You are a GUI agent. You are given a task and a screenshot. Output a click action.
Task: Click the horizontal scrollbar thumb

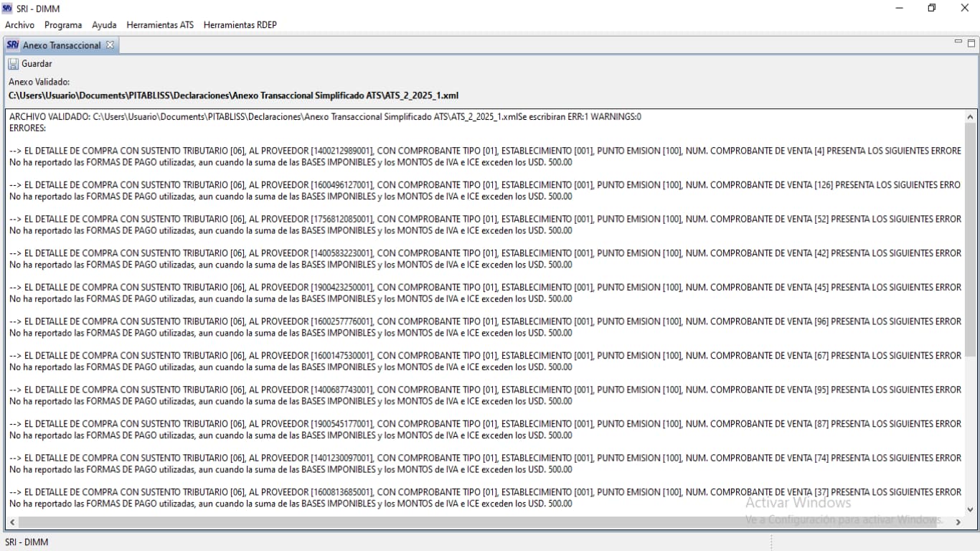point(477,522)
